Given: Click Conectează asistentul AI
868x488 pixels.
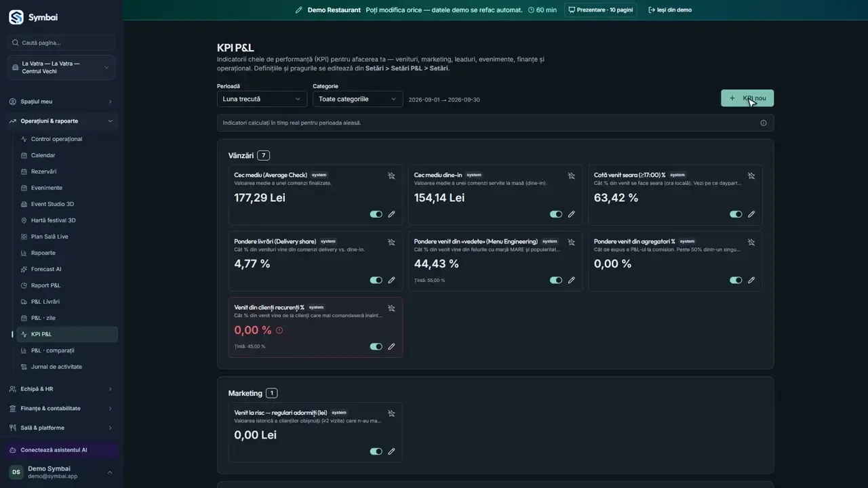Looking at the screenshot, I should point(61,450).
